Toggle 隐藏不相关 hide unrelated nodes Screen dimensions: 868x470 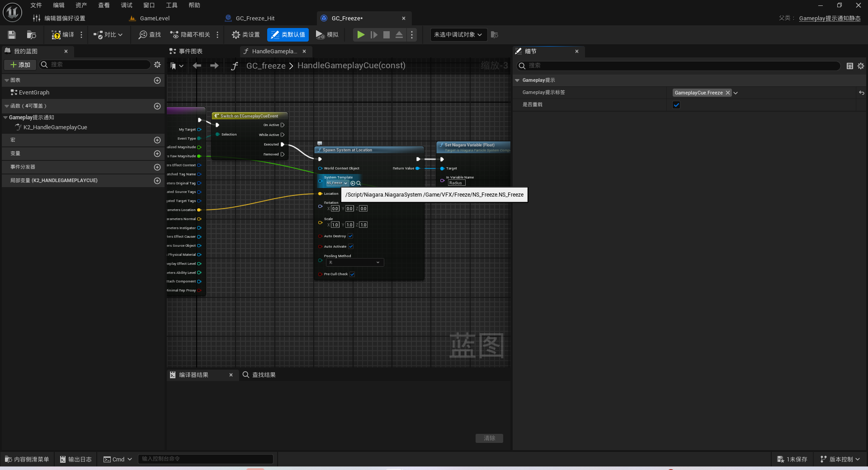190,35
